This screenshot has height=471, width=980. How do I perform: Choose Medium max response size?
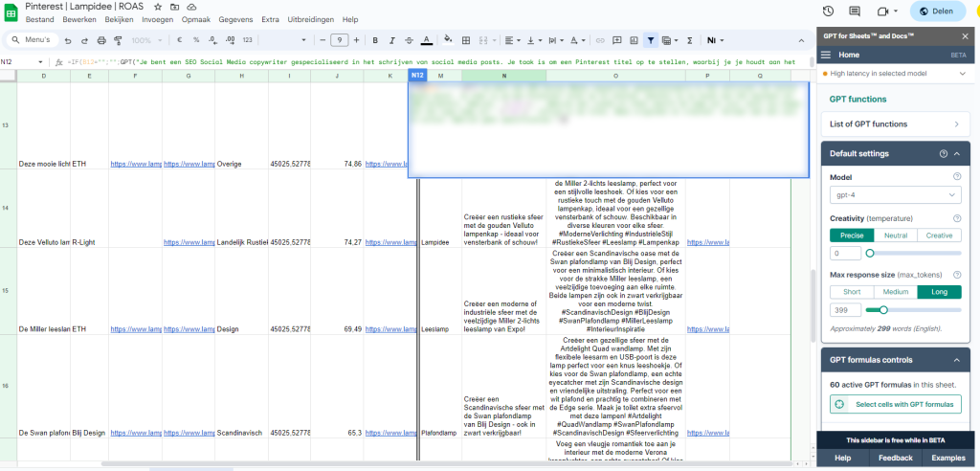coord(895,292)
